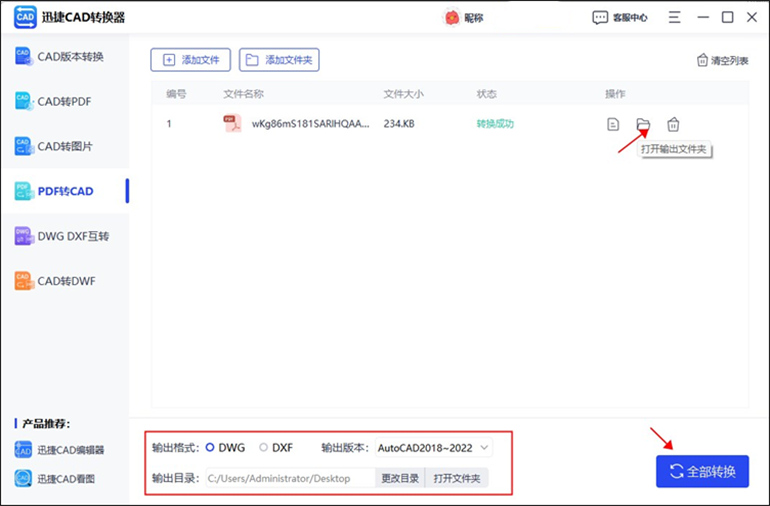
Task: Click 全部转换 to convert all files
Action: pos(702,471)
